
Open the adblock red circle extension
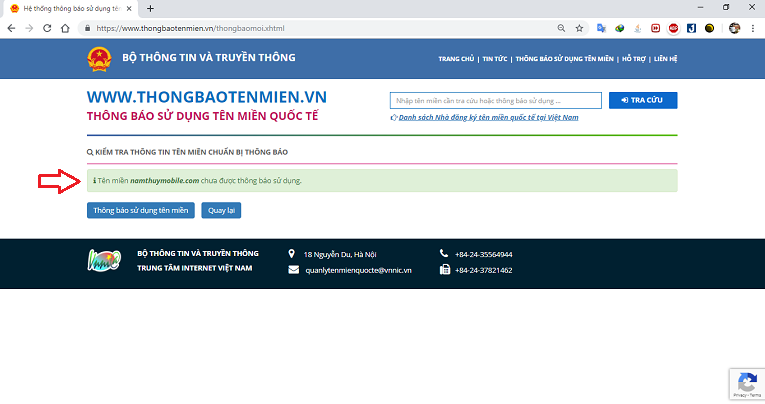point(673,28)
